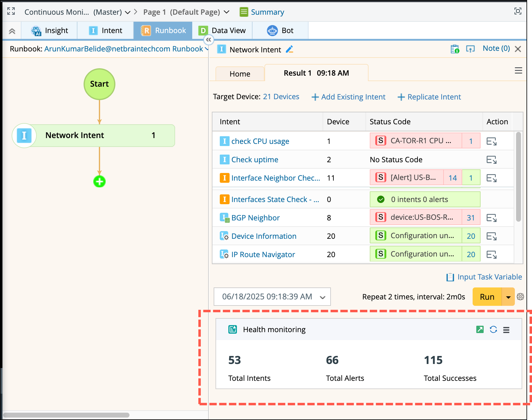Switch to the Home tab
Image resolution: width=532 pixels, height=420 pixels.
click(x=240, y=74)
